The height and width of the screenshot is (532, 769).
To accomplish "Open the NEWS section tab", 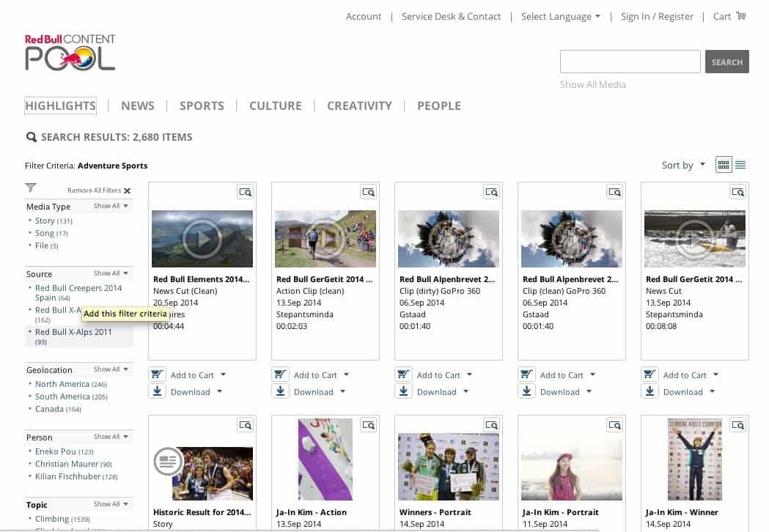I will (x=138, y=106).
